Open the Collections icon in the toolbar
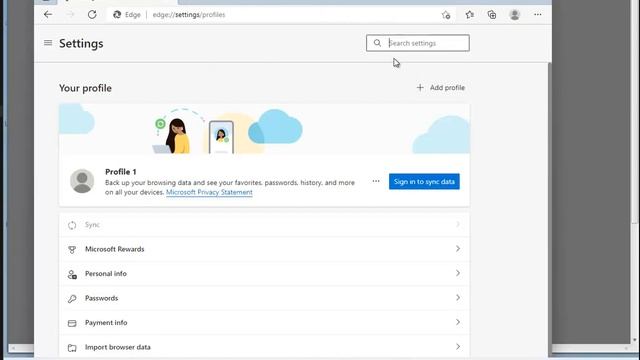640x360 pixels. (492, 15)
